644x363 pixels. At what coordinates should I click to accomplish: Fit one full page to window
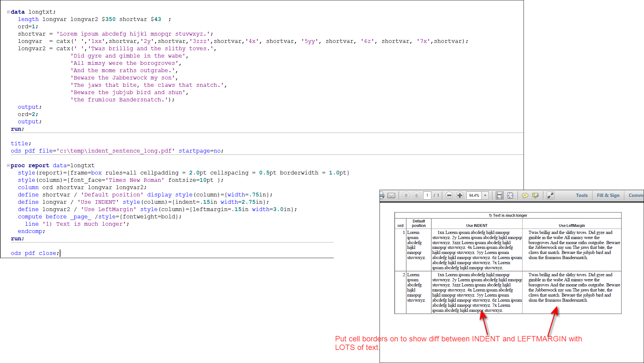tap(510, 195)
